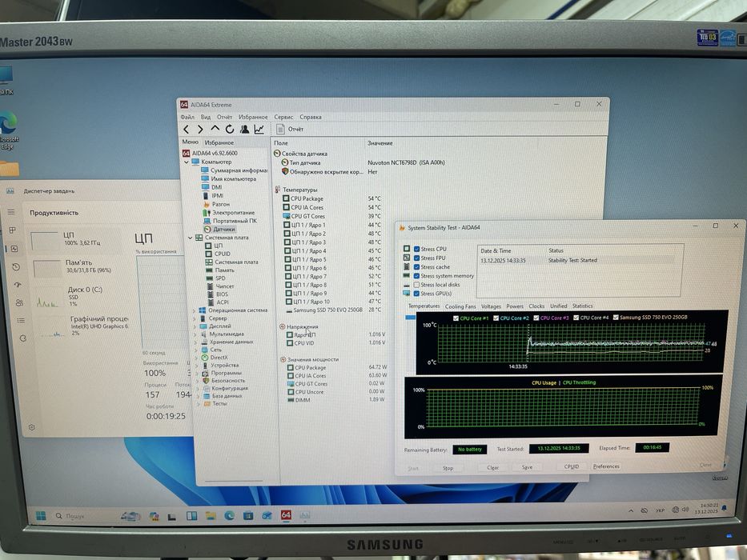747x560 pixels.
Task: Go forward using AIDA64 forward arrow
Action: [x=200, y=129]
